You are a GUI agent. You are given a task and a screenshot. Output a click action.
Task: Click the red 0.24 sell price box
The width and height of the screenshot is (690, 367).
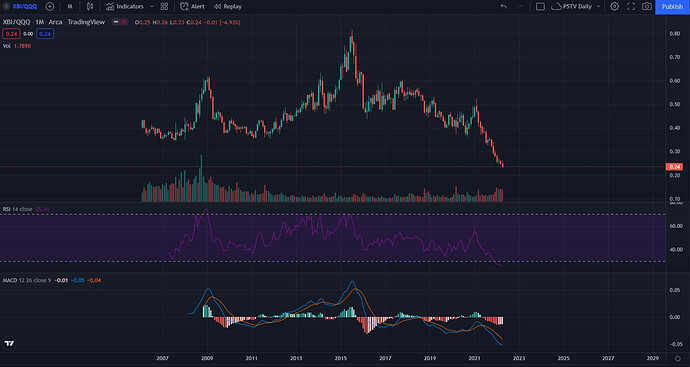click(11, 33)
